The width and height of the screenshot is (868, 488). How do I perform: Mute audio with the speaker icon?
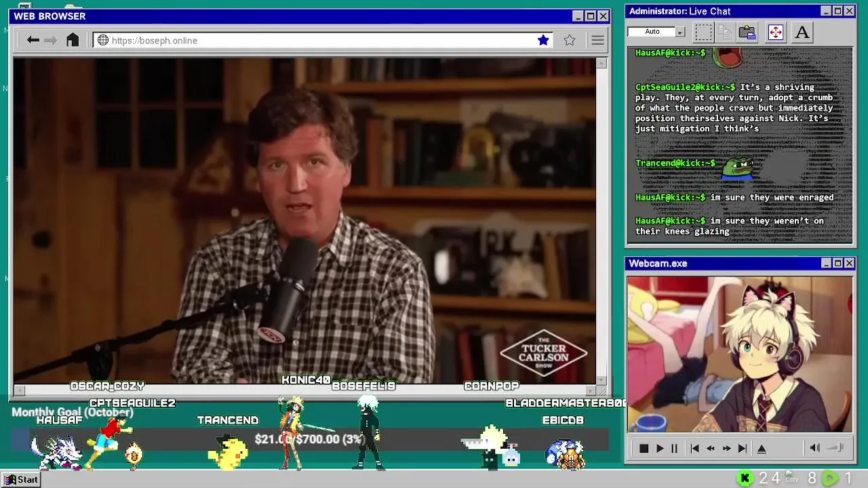pyautogui.click(x=815, y=448)
